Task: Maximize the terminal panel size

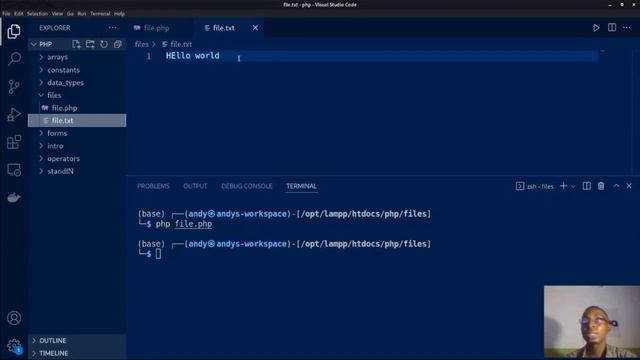Action: point(616,186)
